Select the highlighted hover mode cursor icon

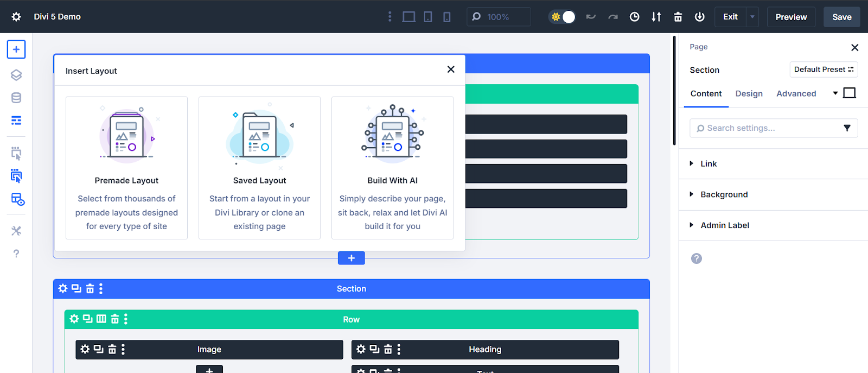point(16,176)
